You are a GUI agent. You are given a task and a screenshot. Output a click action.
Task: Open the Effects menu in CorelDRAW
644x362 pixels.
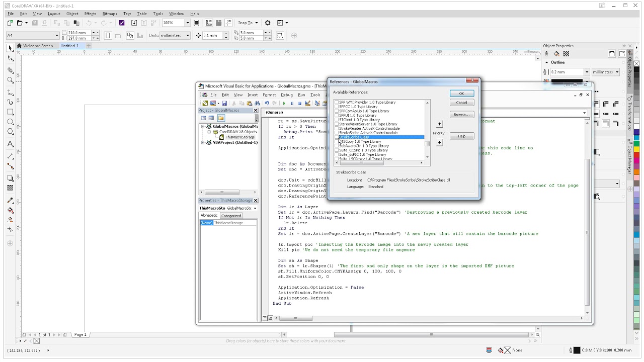tap(90, 14)
